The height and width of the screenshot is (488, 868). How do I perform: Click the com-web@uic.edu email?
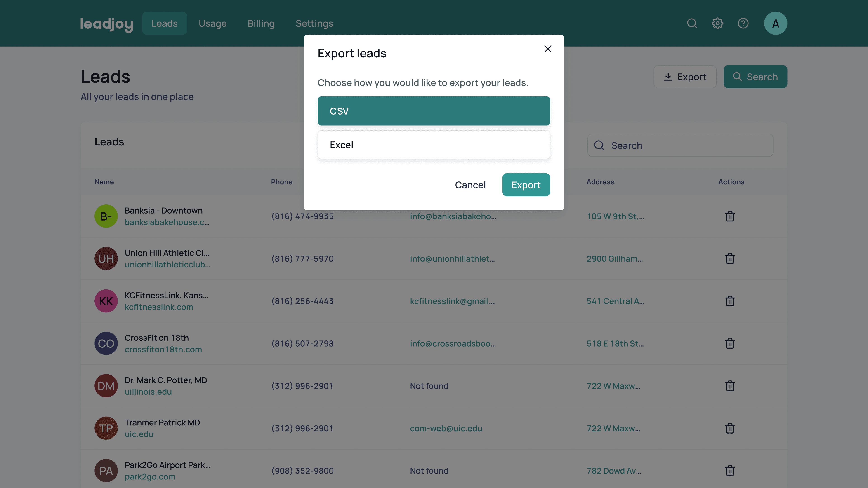(446, 428)
